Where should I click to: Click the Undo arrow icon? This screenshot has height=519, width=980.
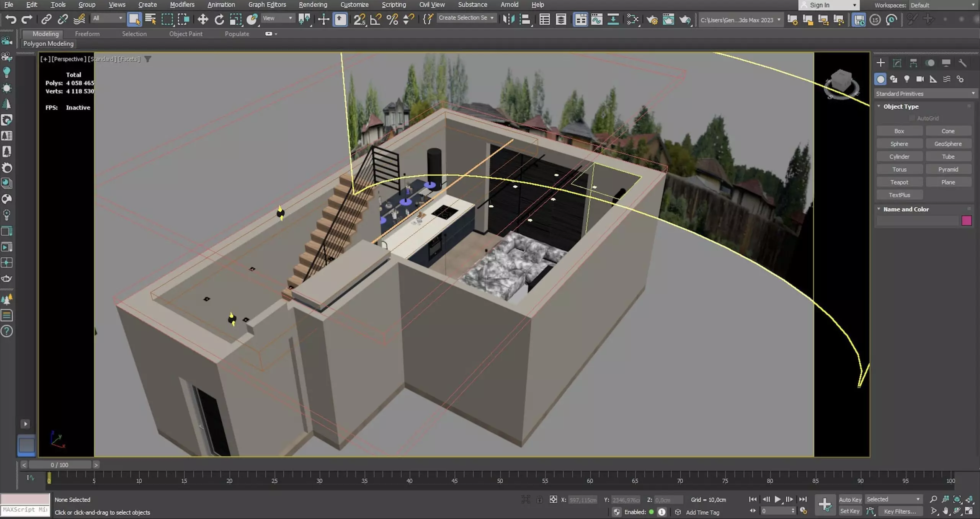(11, 19)
